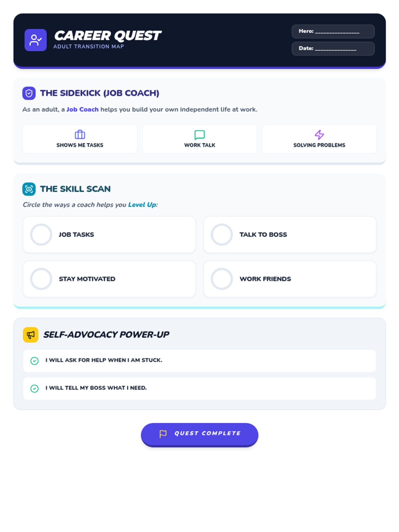Click the flag icon in Quest Complete button
399x532 pixels.
(x=163, y=434)
